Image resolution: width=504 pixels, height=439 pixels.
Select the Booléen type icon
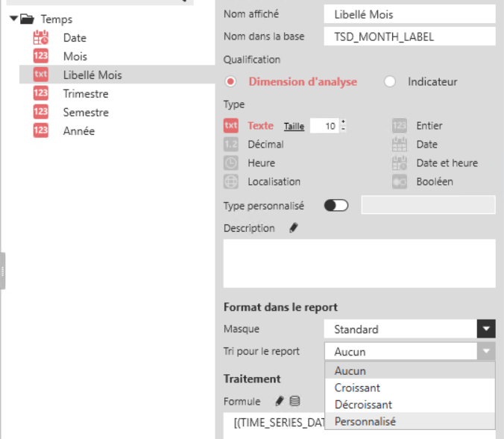tap(400, 181)
